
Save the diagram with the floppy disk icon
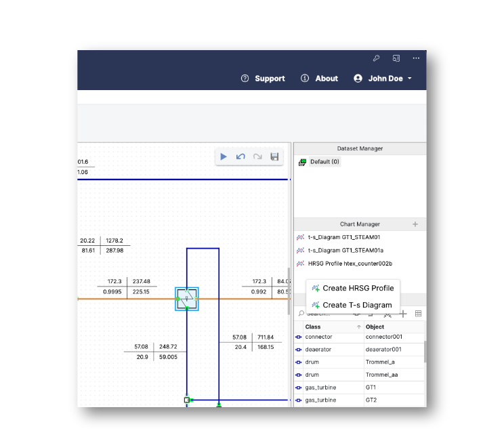point(274,156)
